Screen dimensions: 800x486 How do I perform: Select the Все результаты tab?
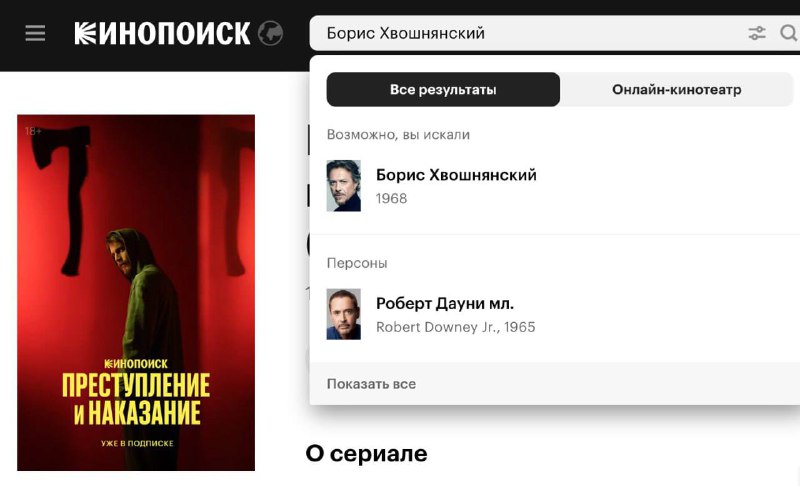coord(443,89)
